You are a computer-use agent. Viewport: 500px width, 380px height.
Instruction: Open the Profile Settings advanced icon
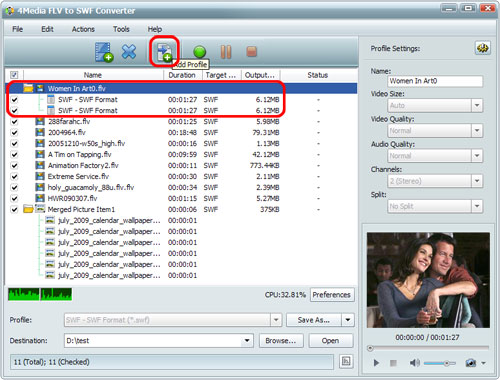[x=482, y=48]
